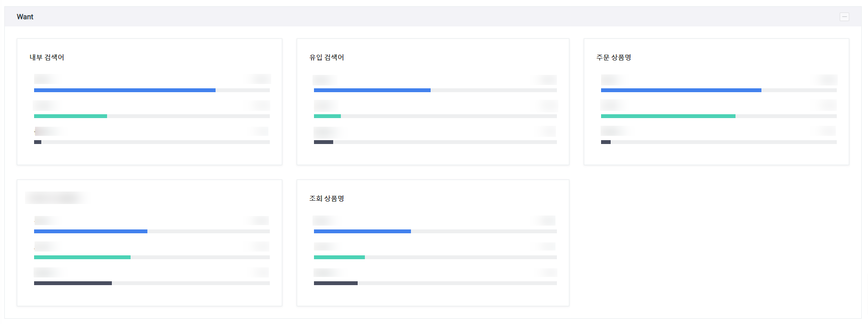Click green progress bar in 주문 상품명 card
The height and width of the screenshot is (324, 868).
[668, 116]
